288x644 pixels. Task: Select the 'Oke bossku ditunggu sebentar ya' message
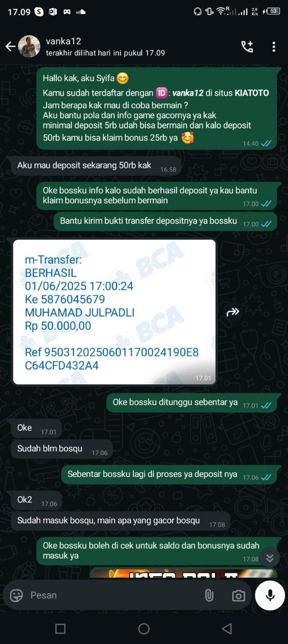[192, 403]
